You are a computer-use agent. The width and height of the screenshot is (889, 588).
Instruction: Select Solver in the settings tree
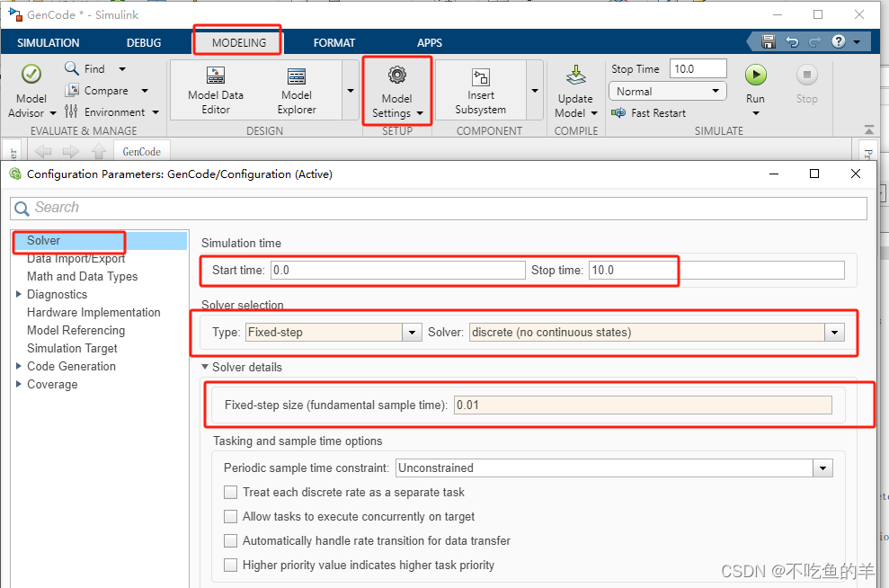[x=43, y=240]
